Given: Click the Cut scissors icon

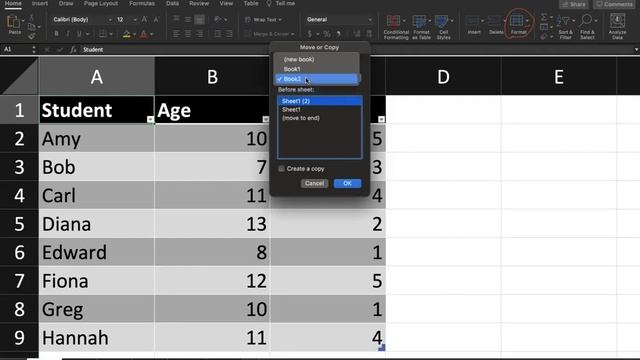Looking at the screenshot, I should coord(31,18).
